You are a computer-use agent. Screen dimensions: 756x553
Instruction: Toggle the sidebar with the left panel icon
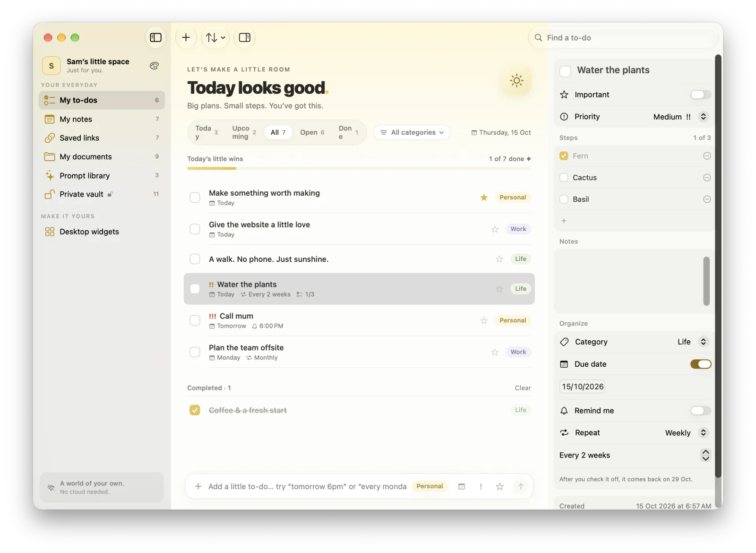tap(155, 37)
